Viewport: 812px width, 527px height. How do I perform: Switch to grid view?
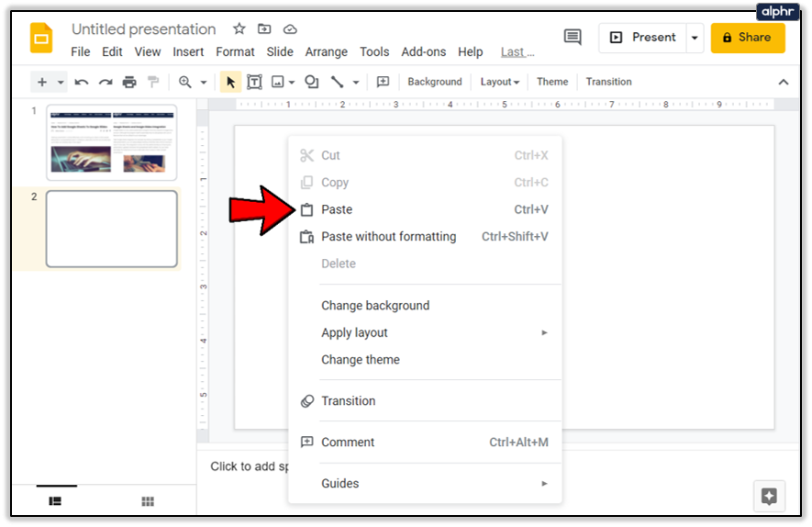point(148,501)
